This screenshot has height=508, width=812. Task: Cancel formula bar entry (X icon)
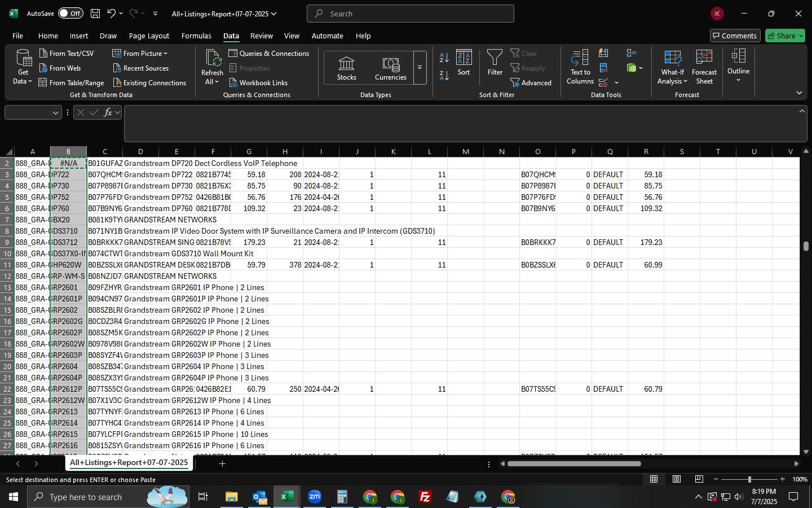pos(81,112)
